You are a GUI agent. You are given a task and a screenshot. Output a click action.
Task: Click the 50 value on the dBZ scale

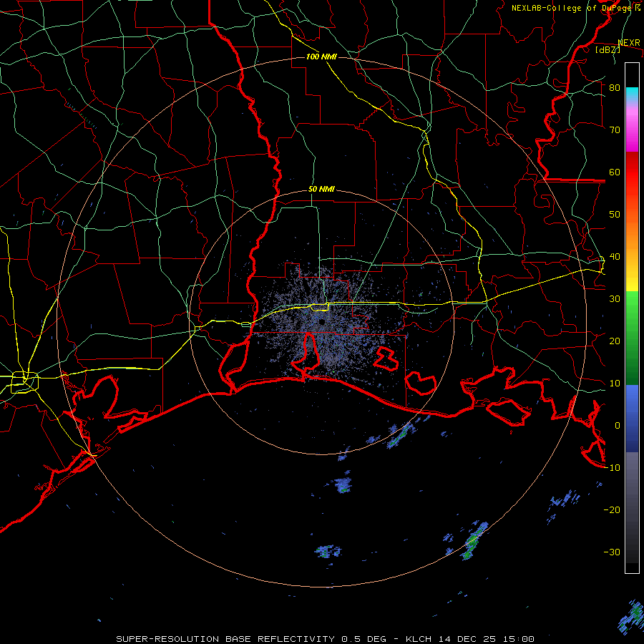point(615,215)
